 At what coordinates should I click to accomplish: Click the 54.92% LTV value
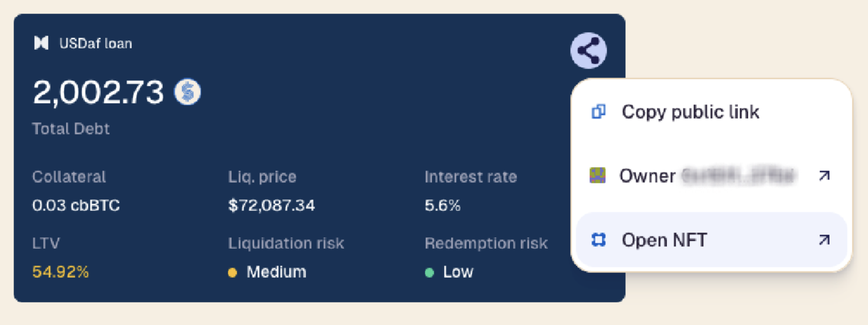(x=61, y=272)
